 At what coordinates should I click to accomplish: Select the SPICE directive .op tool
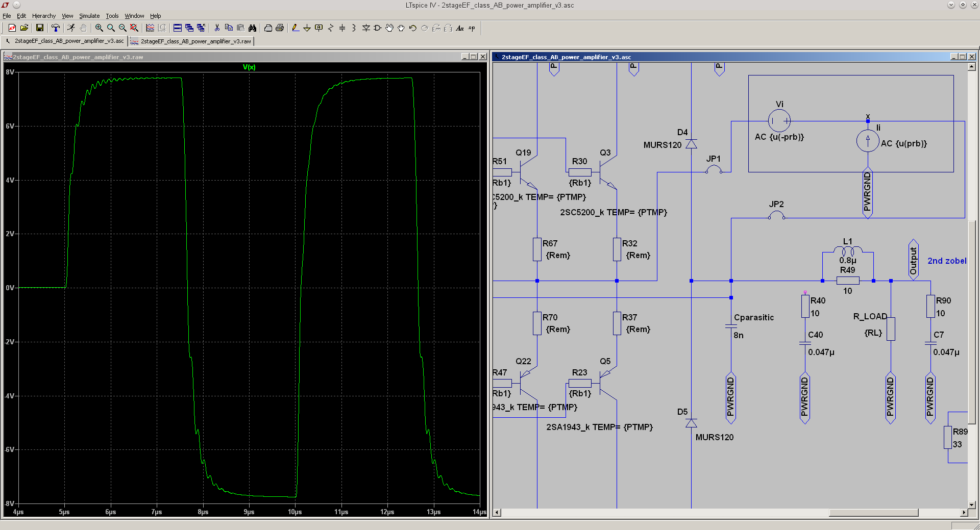(472, 28)
